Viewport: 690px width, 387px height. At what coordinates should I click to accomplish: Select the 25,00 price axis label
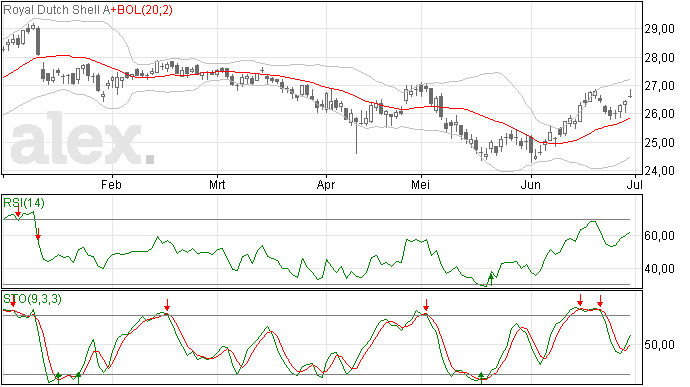coord(659,143)
